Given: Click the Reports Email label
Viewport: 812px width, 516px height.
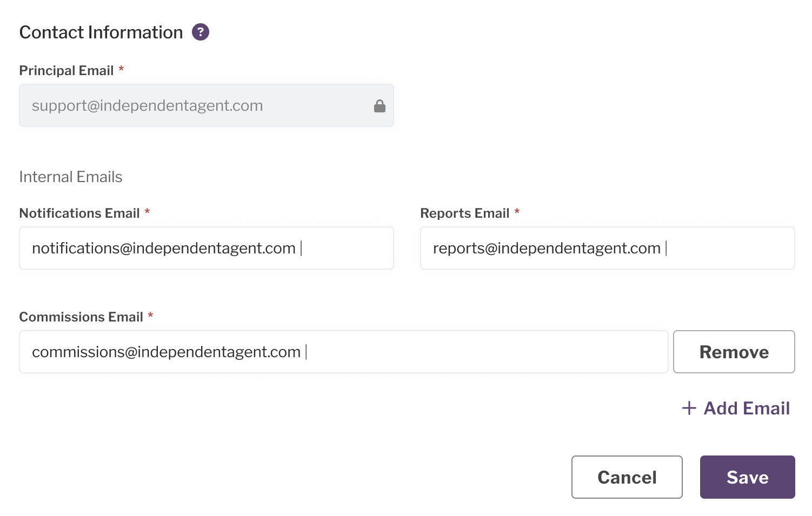Looking at the screenshot, I should [x=465, y=213].
